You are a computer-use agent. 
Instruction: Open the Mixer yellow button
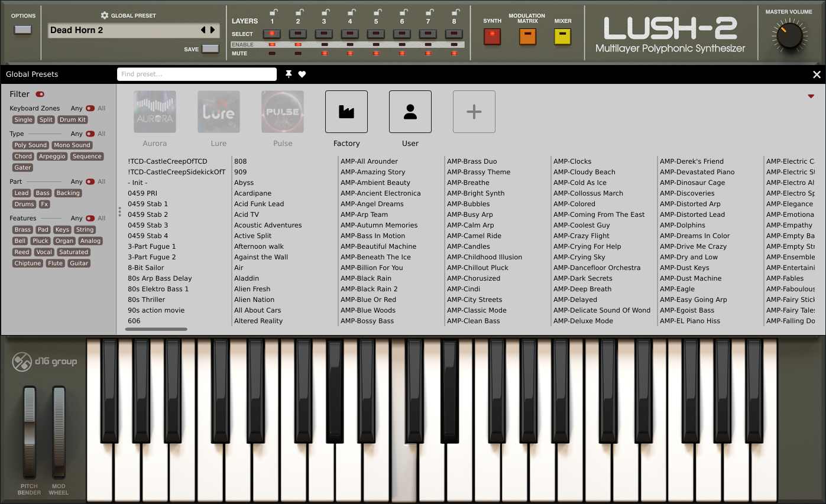[x=563, y=37]
